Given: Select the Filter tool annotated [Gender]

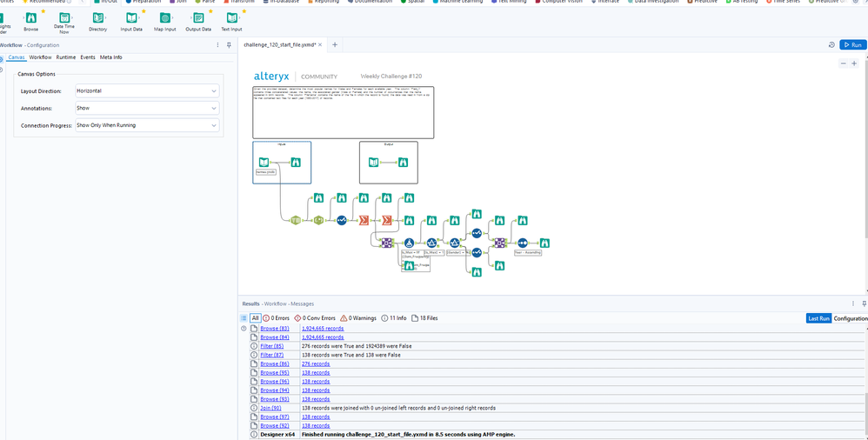Looking at the screenshot, I should (455, 243).
